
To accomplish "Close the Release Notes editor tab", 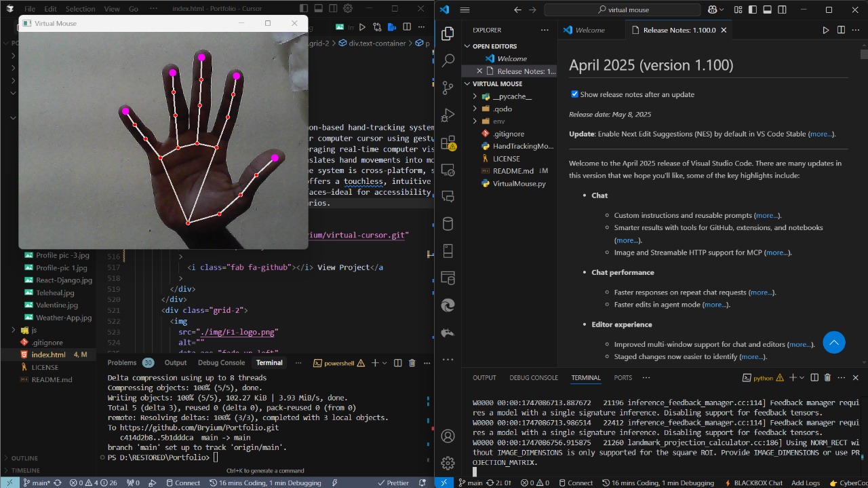I will [724, 31].
